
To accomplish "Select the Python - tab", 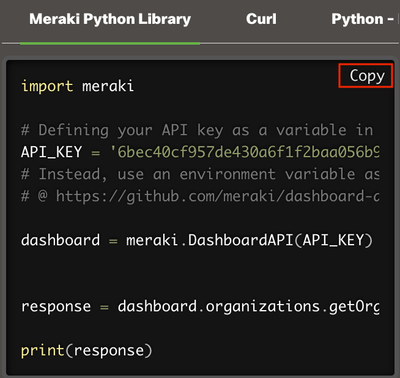I will pyautogui.click(x=363, y=19).
